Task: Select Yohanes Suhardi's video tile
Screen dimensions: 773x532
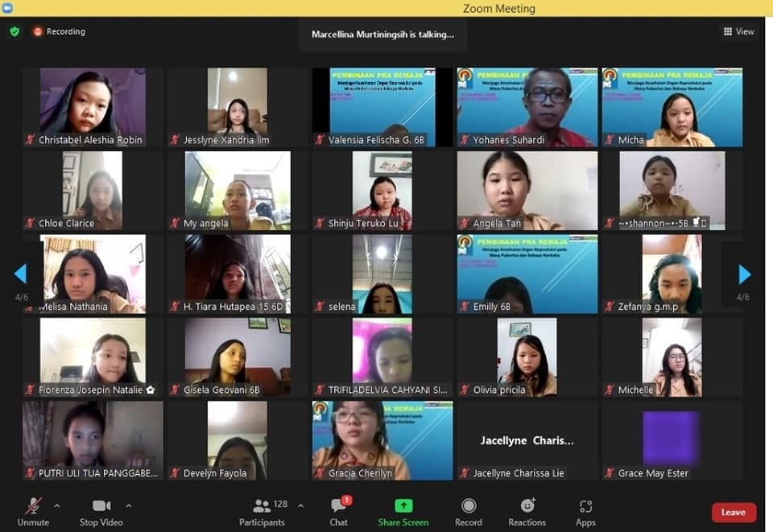Action: [527, 106]
